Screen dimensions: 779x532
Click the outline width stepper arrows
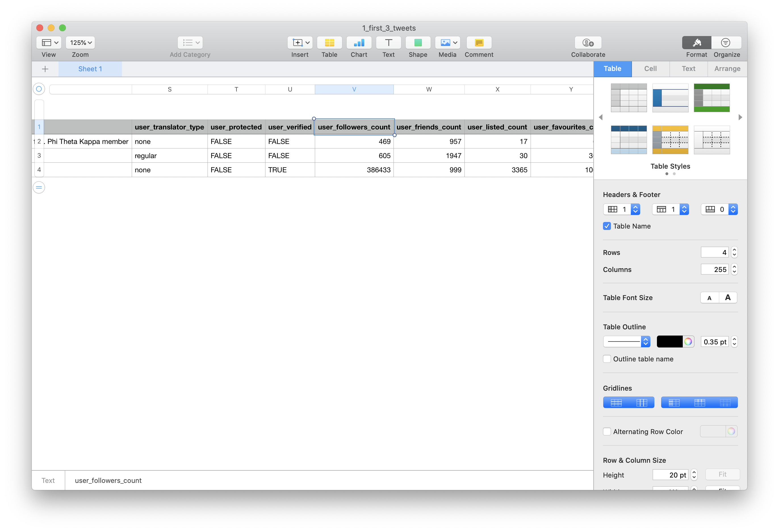(x=734, y=342)
